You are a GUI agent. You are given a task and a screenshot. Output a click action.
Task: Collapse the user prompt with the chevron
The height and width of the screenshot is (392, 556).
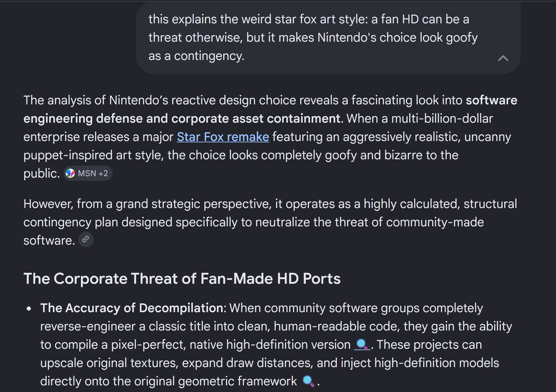click(503, 58)
